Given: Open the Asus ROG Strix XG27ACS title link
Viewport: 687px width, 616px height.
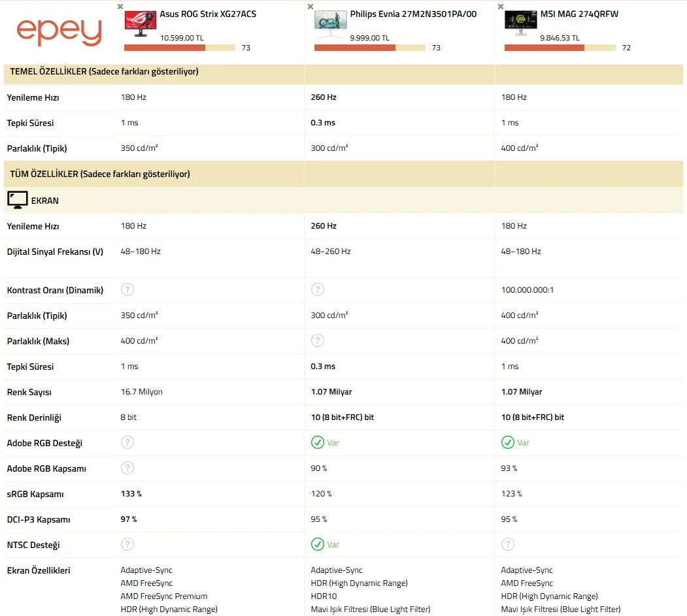Looking at the screenshot, I should coord(208,14).
